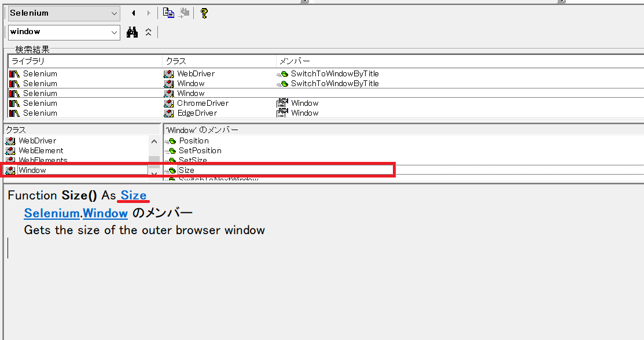Viewport: 644px width, 340px height.
Task: Click the library icon in the ChromeDriver row
Action: click(x=14, y=103)
